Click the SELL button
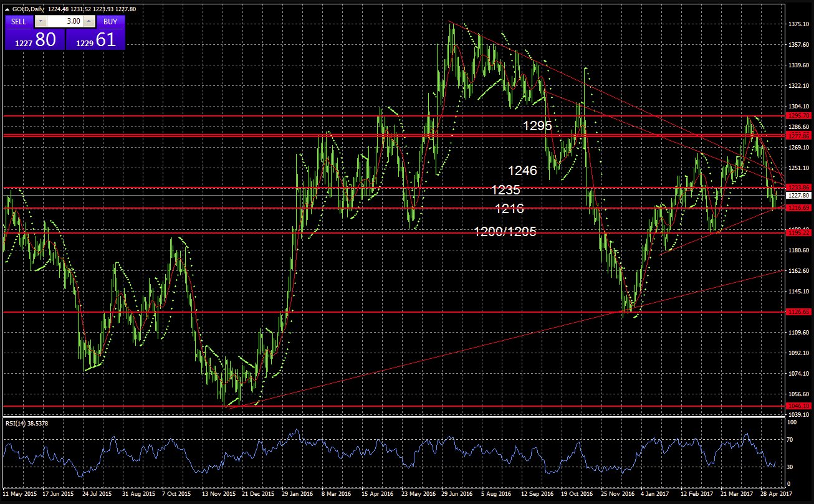814x504 pixels. click(19, 21)
